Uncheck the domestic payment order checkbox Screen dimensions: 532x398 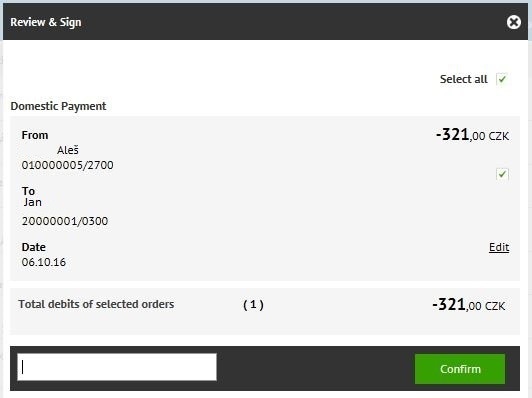click(502, 174)
